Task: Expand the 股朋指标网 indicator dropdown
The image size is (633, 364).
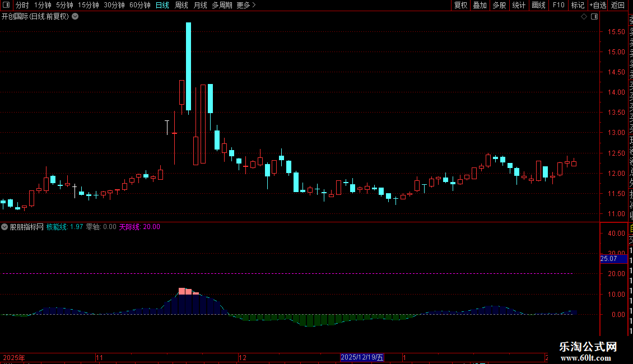Action: pos(4,227)
